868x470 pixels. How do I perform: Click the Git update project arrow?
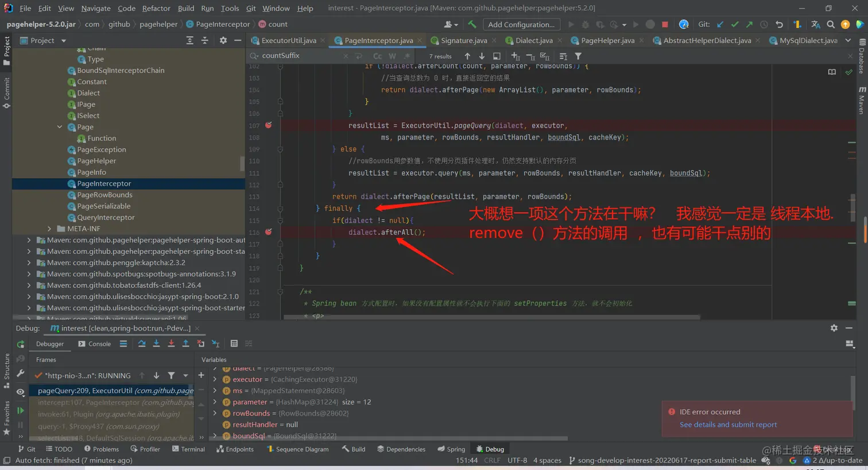tap(720, 24)
